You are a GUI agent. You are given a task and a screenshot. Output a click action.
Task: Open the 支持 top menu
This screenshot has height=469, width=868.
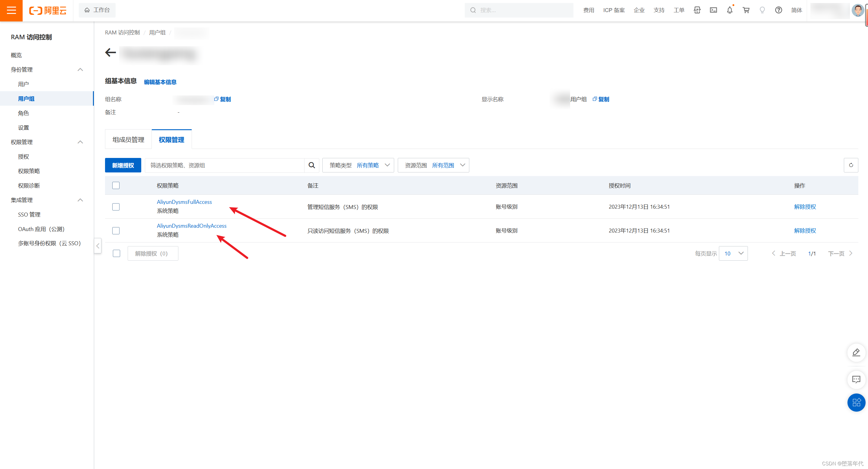coord(659,10)
